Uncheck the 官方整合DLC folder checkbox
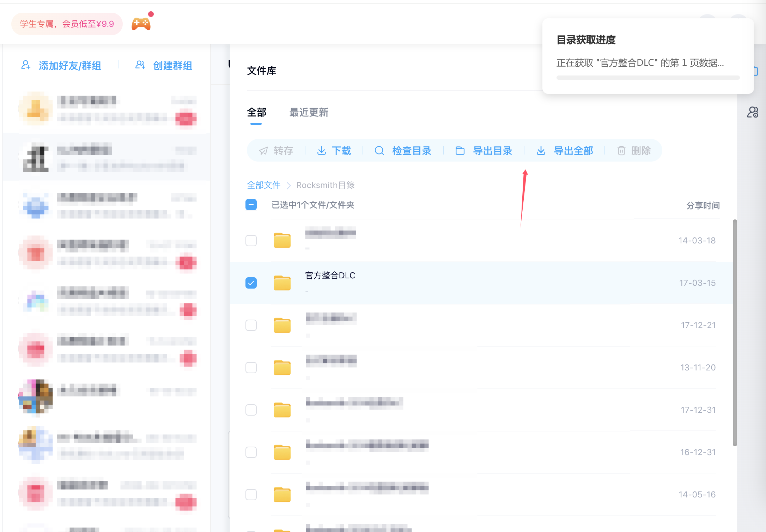The width and height of the screenshot is (766, 532). click(251, 283)
